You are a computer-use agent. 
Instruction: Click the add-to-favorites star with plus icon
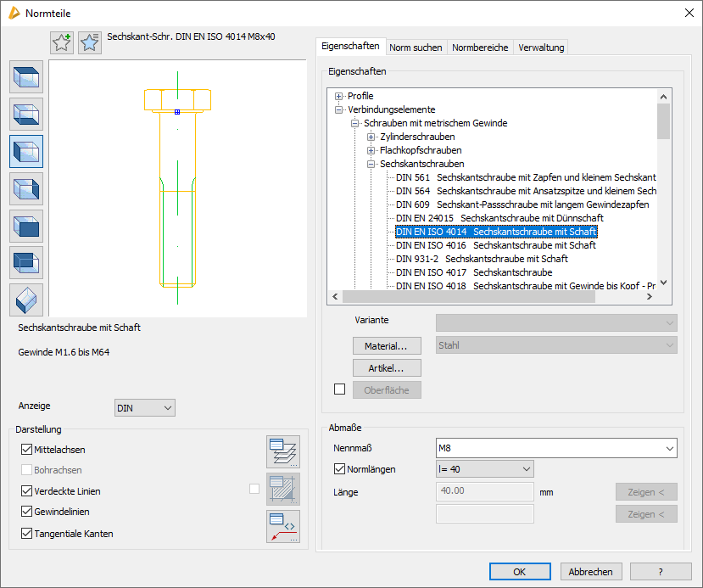[x=62, y=42]
